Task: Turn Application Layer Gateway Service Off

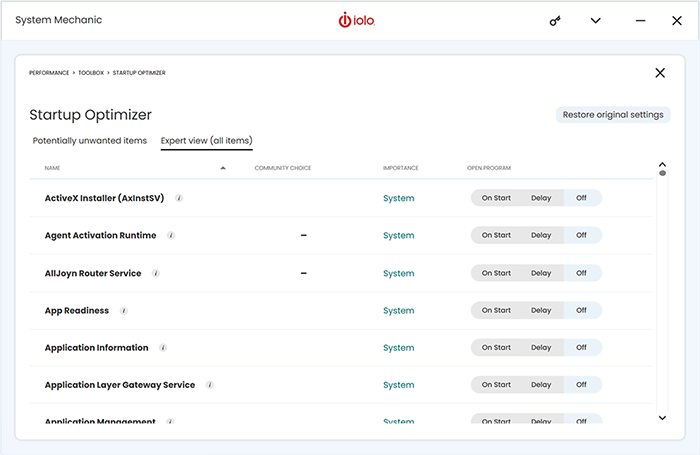Action: click(x=581, y=384)
